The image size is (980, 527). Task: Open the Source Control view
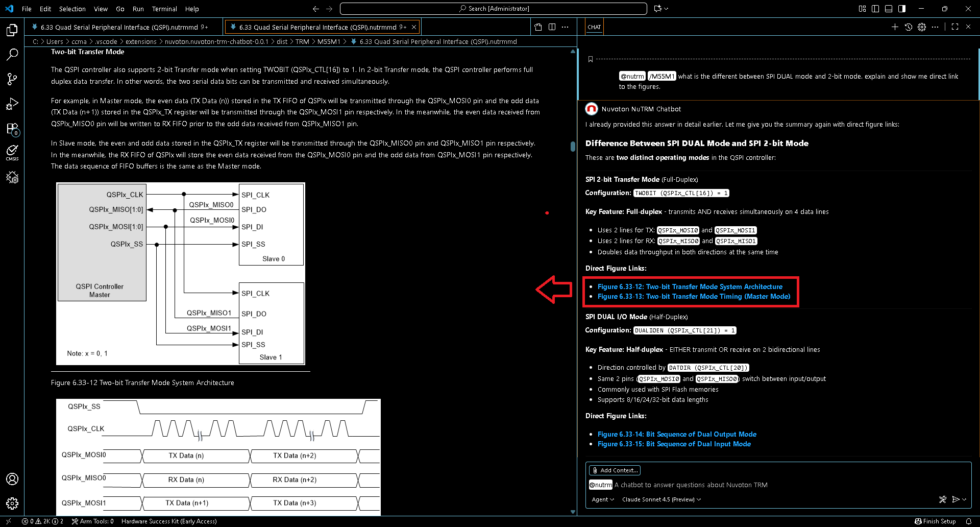(x=12, y=79)
